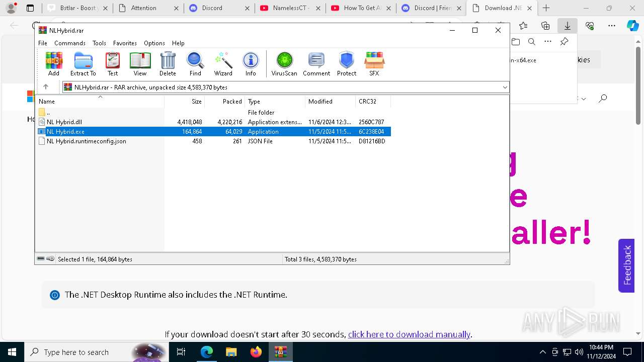Screen dimensions: 644x362
Task: Click the Add toolbar icon in WinRAR
Action: click(x=54, y=64)
